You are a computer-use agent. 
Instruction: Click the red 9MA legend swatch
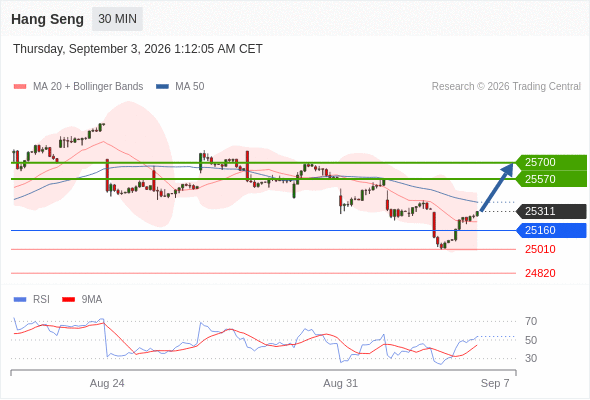[x=68, y=300]
